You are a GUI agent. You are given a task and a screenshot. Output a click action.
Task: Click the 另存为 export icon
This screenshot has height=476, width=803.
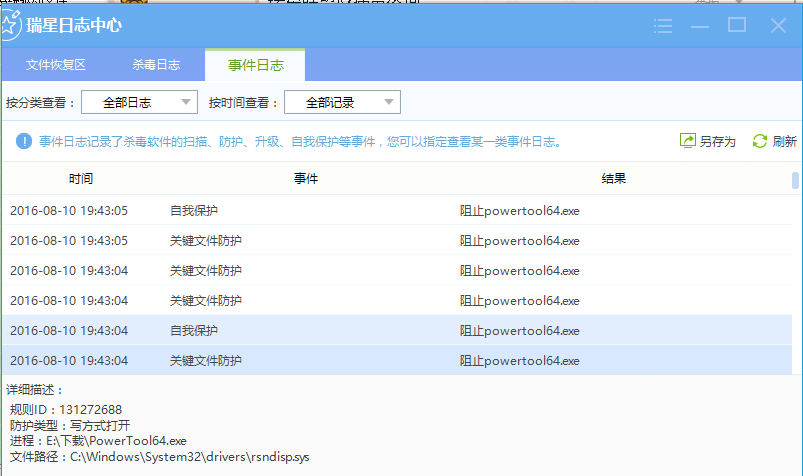(x=687, y=141)
